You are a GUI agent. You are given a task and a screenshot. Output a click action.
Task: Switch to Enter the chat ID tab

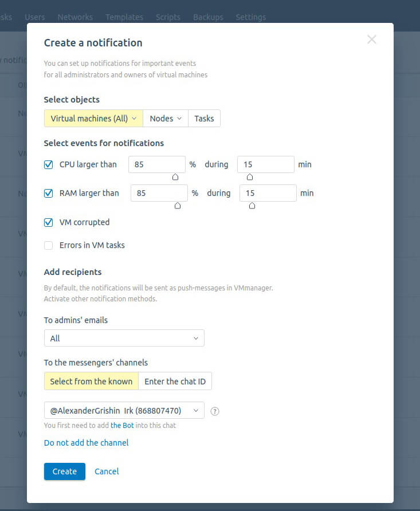[x=175, y=382]
